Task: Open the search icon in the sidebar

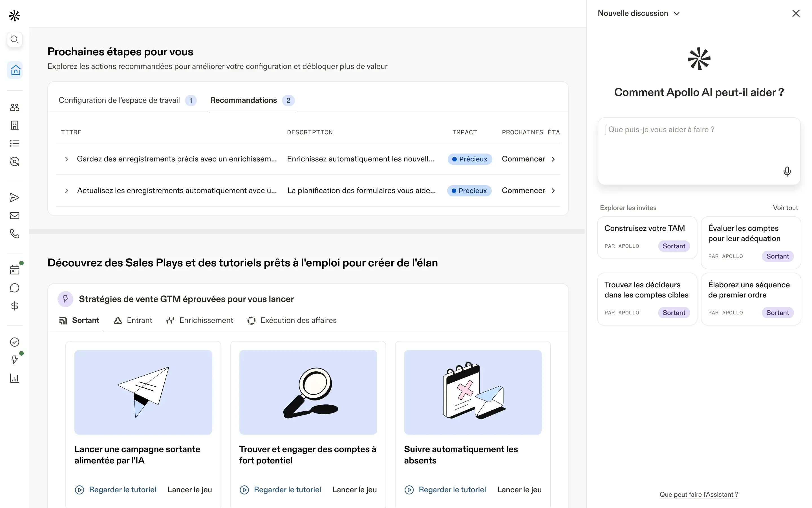Action: point(14,40)
